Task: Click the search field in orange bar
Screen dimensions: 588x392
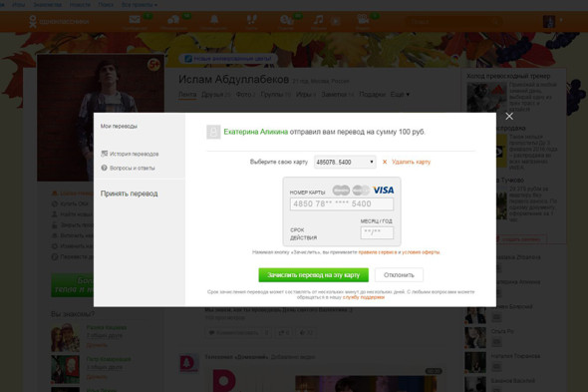Action: click(453, 21)
